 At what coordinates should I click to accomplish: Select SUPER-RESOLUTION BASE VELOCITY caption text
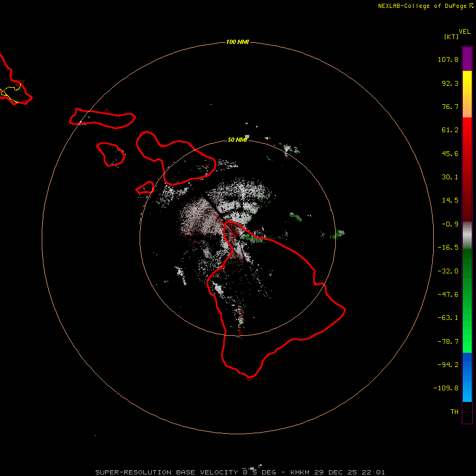[x=167, y=472]
